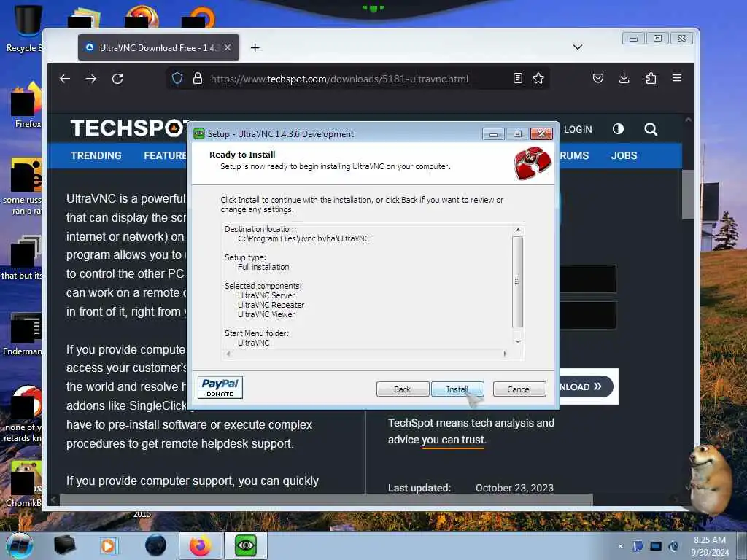Minimize the UltraVNC setup window
Viewport: 747px width, 560px height.
493,134
